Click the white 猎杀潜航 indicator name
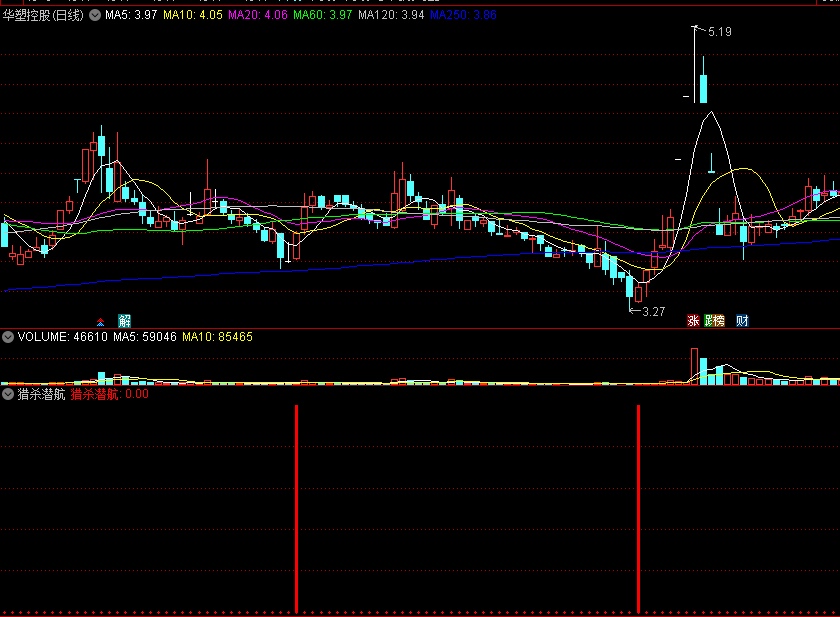Screen dimensions: 840x617 tap(41, 395)
